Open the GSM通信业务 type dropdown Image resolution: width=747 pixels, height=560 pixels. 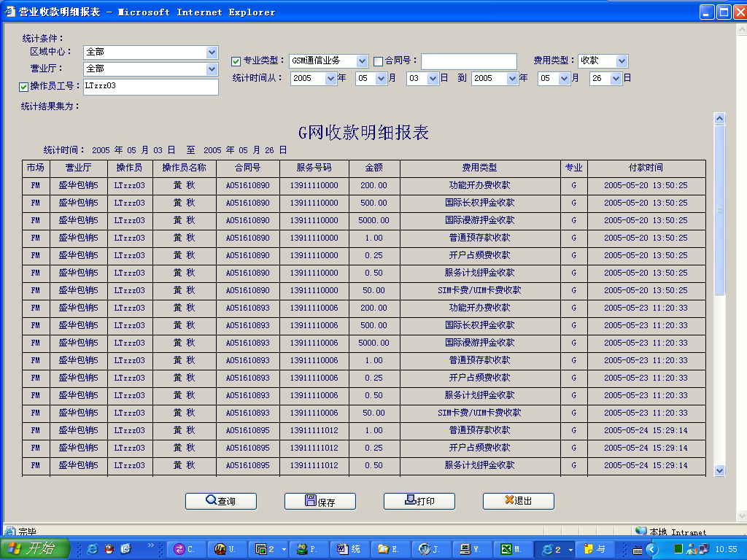[x=362, y=61]
